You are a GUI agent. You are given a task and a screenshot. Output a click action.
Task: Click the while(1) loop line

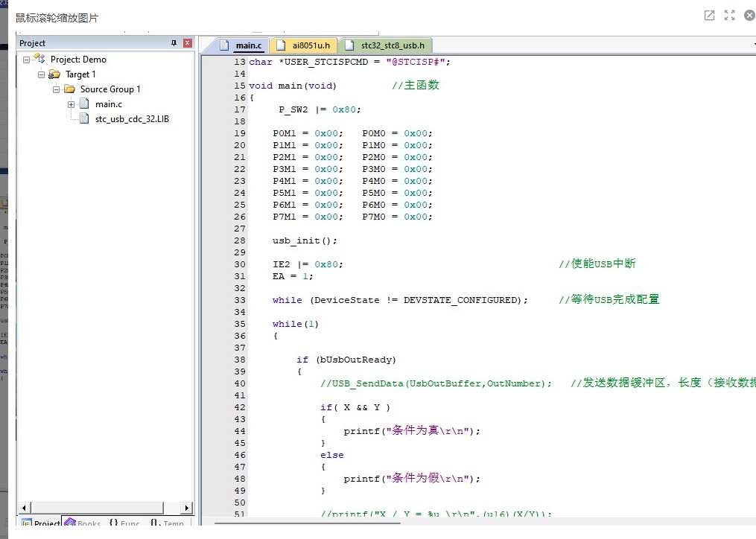coord(296,324)
